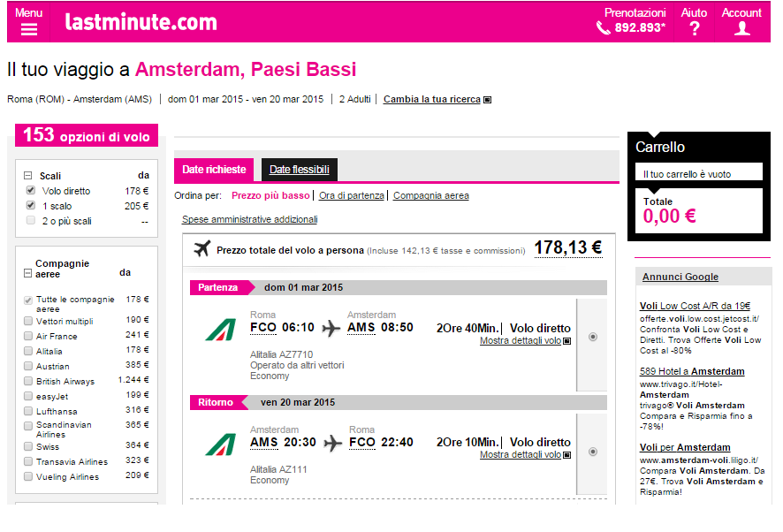The height and width of the screenshot is (532, 783).
Task: Click arrival airport code AMS at 08:50
Action: [x=361, y=328]
